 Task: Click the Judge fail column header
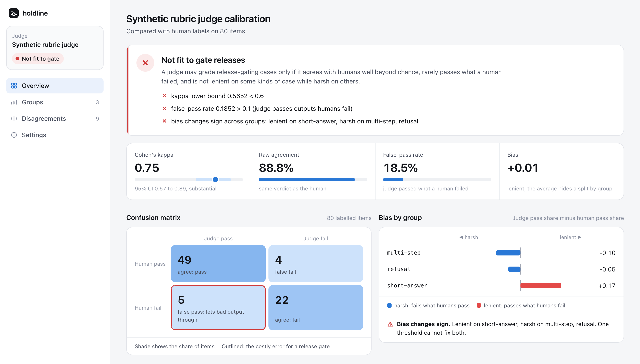316,239
